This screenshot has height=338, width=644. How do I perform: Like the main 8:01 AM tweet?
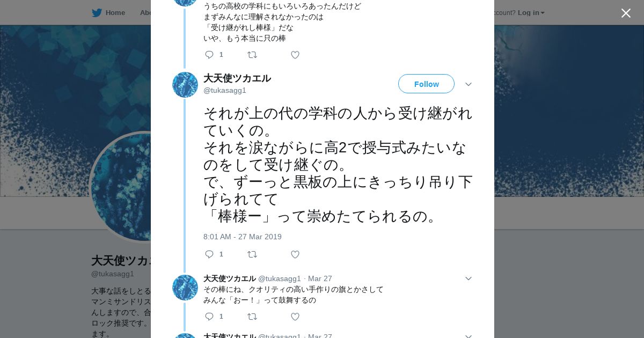point(295,254)
